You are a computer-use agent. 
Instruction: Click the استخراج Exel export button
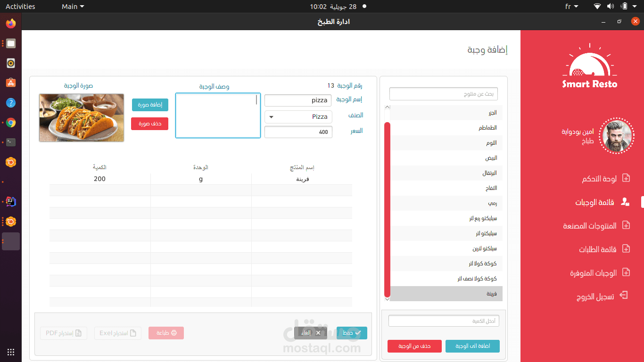click(x=118, y=333)
